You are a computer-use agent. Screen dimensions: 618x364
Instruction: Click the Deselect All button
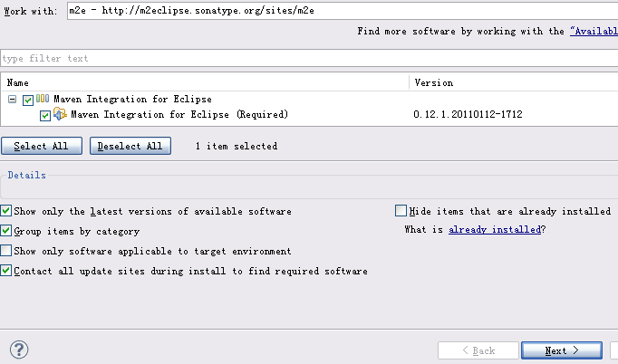click(130, 146)
